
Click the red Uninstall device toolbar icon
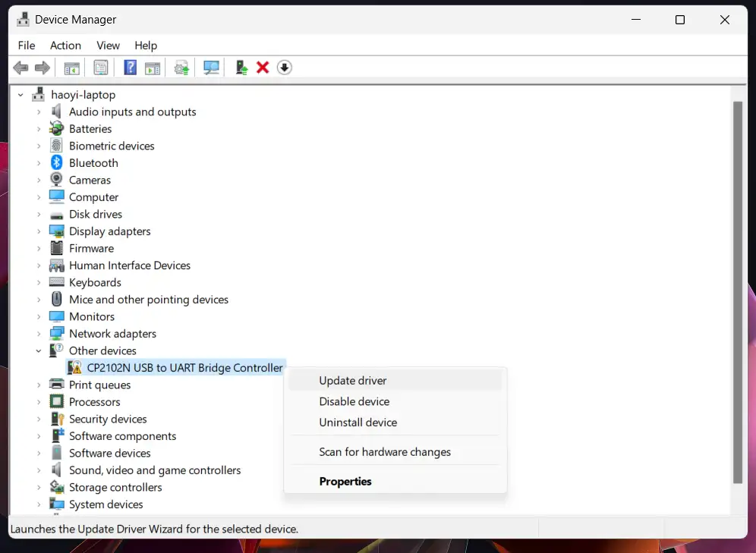[262, 68]
